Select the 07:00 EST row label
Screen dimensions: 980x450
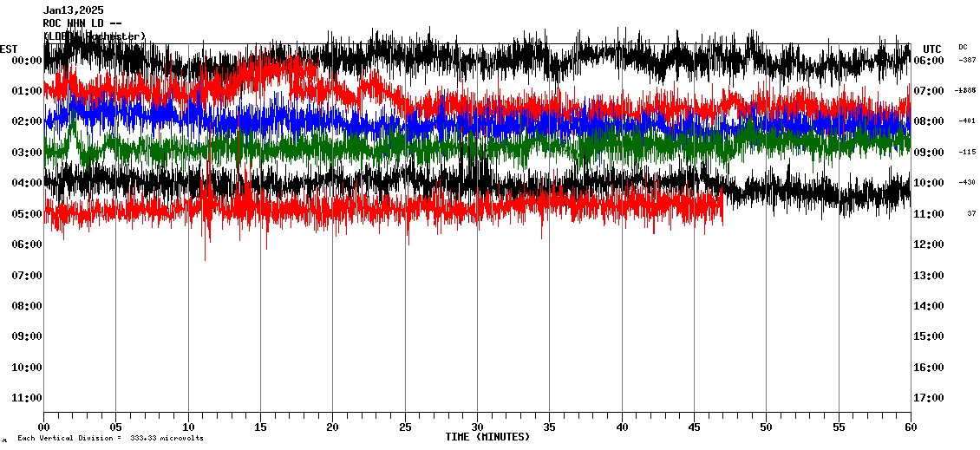(x=27, y=276)
